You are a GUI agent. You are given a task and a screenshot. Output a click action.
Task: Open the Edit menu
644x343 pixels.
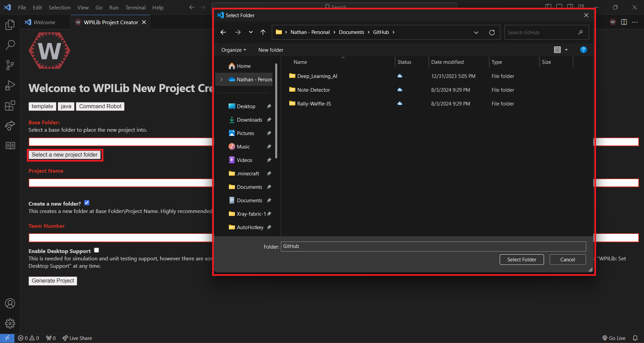(x=37, y=7)
